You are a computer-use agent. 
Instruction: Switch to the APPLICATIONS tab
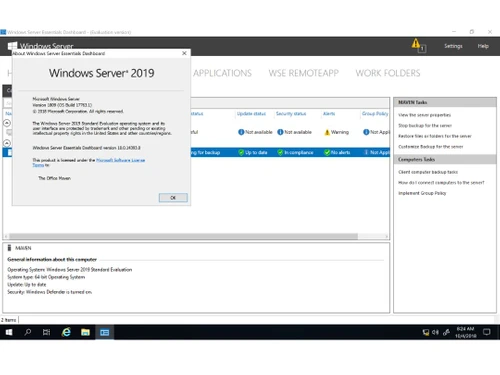pos(222,73)
